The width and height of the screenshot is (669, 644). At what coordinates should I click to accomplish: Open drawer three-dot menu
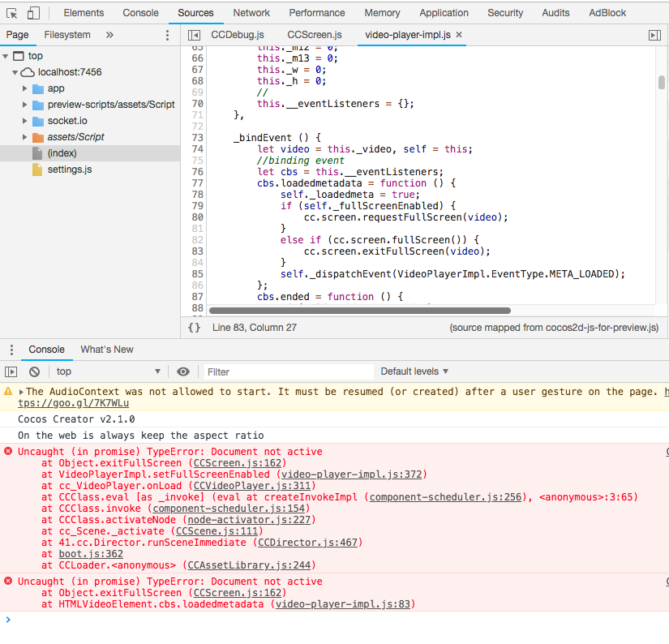click(x=11, y=350)
